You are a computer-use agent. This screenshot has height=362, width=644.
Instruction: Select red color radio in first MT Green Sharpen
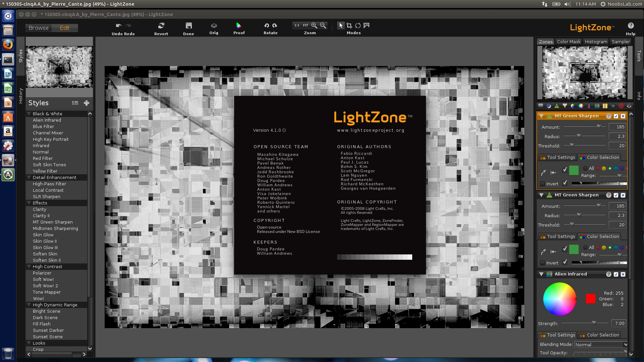598,168
